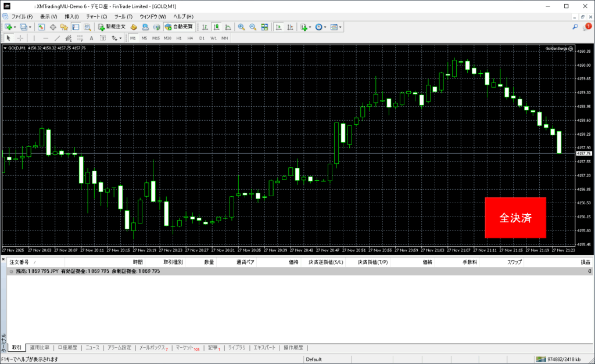Select the crosshair cursor tool
The width and height of the screenshot is (595, 364).
[20, 38]
